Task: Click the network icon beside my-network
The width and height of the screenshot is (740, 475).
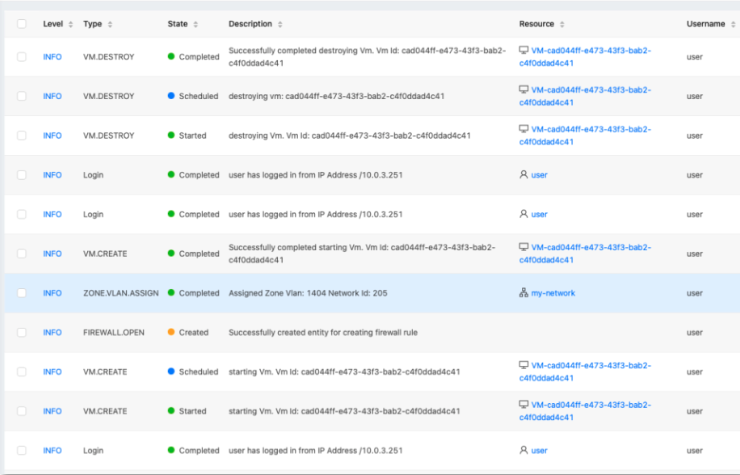Action: tap(523, 293)
